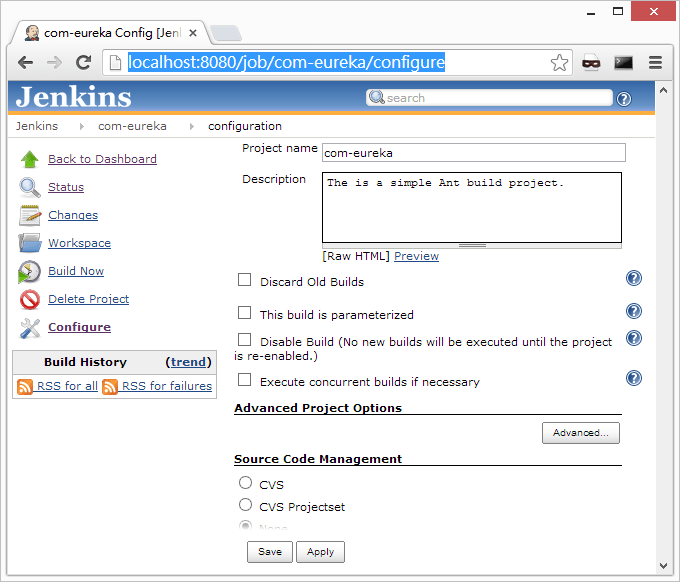The height and width of the screenshot is (582, 680).
Task: Expand Advanced Project Options with Advanced button
Action: coord(580,433)
